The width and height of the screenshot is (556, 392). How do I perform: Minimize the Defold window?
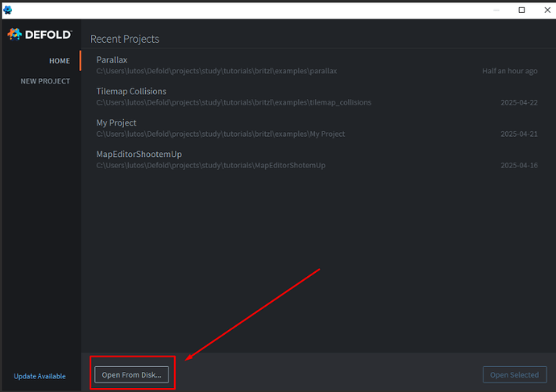[x=496, y=10]
